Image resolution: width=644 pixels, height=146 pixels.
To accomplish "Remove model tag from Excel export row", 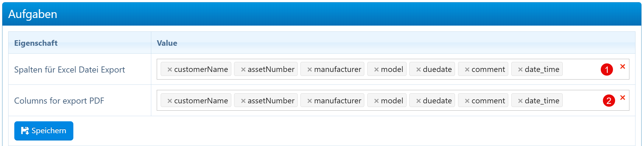I will tap(376, 69).
